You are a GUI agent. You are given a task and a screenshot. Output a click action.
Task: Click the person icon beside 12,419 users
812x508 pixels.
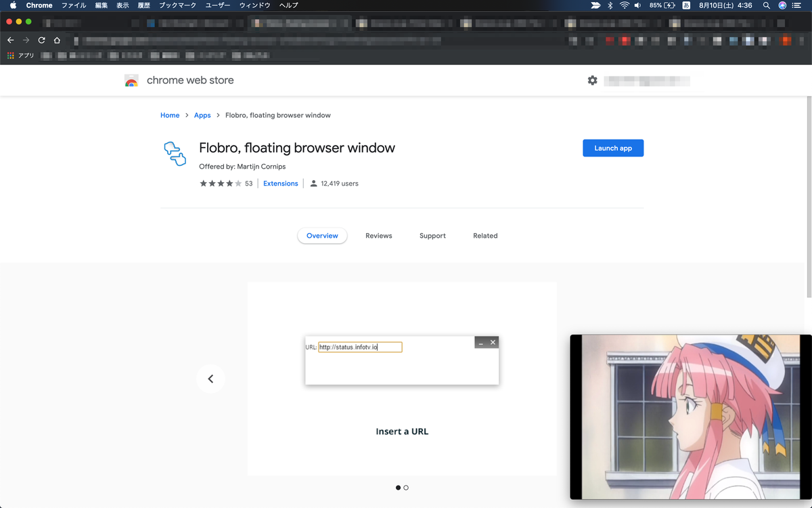tap(313, 183)
